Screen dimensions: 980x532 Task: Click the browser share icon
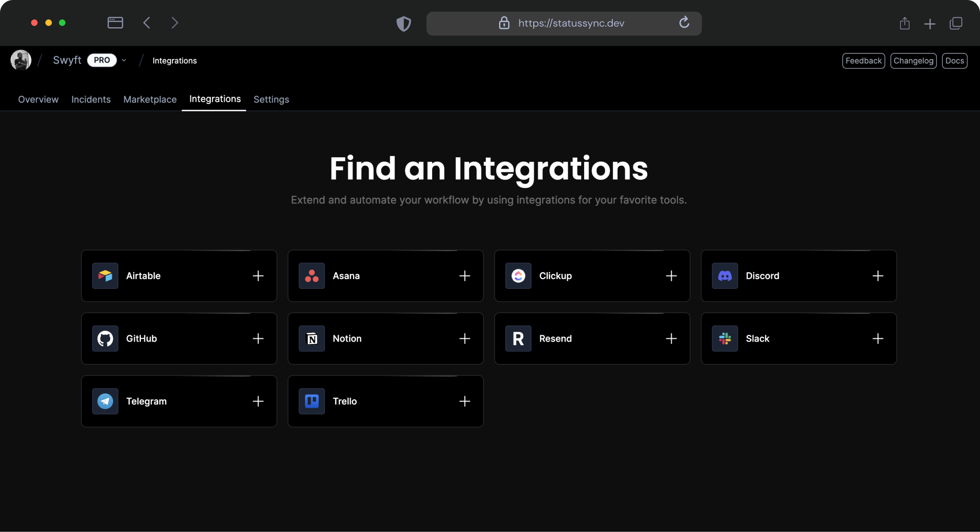coord(904,23)
